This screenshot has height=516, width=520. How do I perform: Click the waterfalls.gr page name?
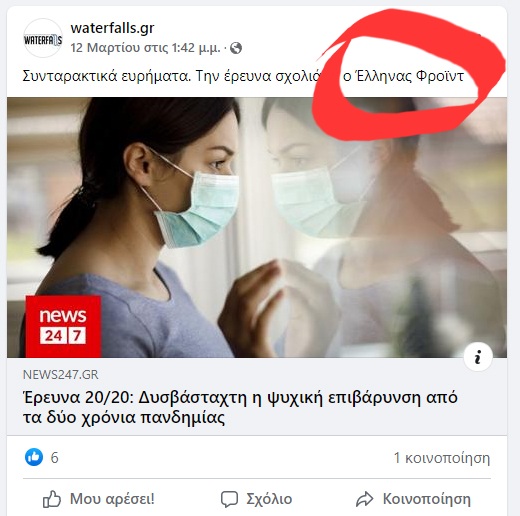coord(112,28)
